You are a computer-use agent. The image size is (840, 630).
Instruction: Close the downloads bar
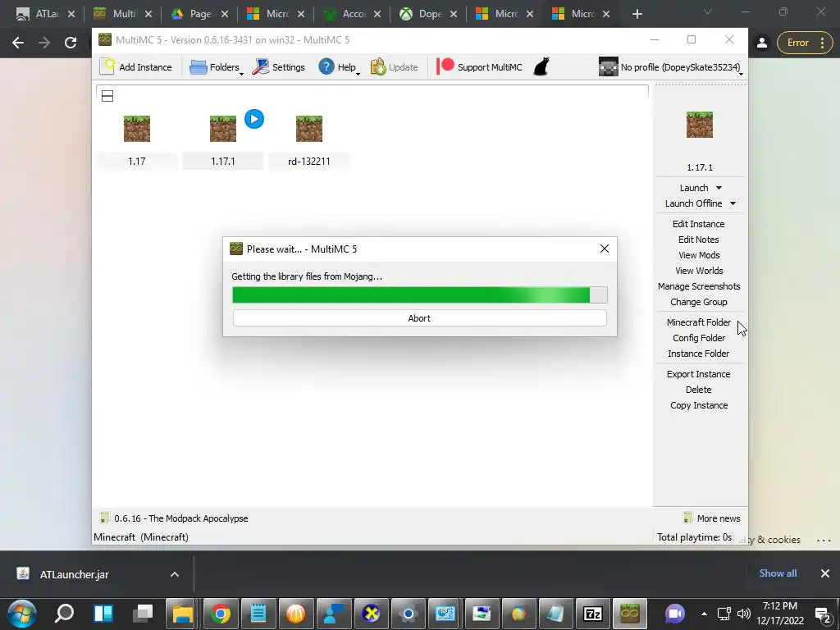click(x=825, y=573)
